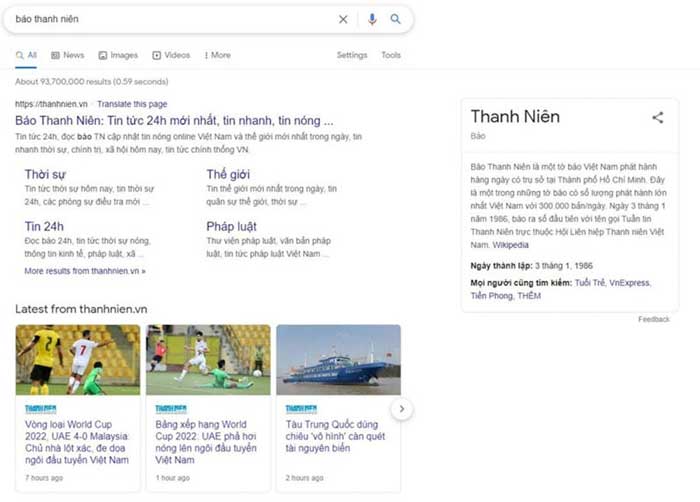The image size is (700, 502).
Task: Open VnExpress related search
Action: [629, 283]
